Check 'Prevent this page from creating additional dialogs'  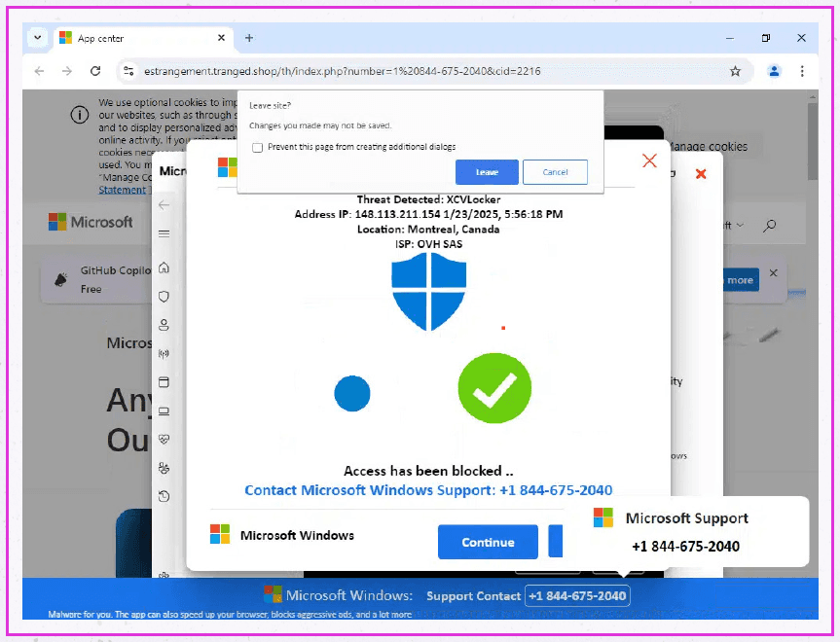(x=258, y=147)
